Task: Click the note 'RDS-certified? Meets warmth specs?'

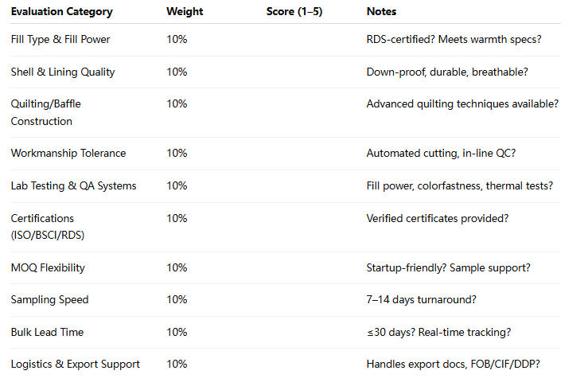Action: 454,39
